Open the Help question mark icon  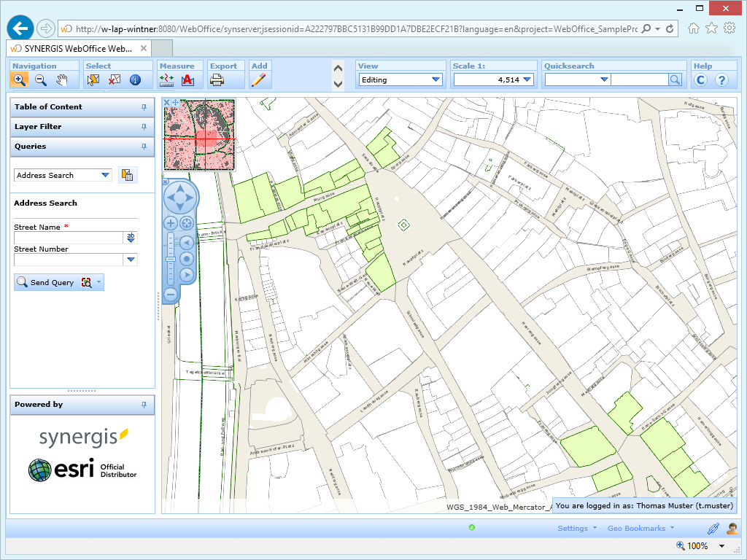tap(721, 80)
